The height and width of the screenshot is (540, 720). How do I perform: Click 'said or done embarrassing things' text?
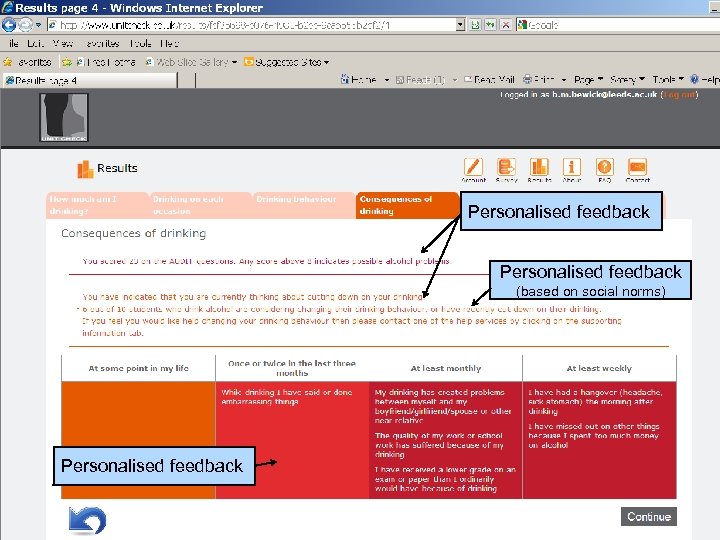(287, 397)
